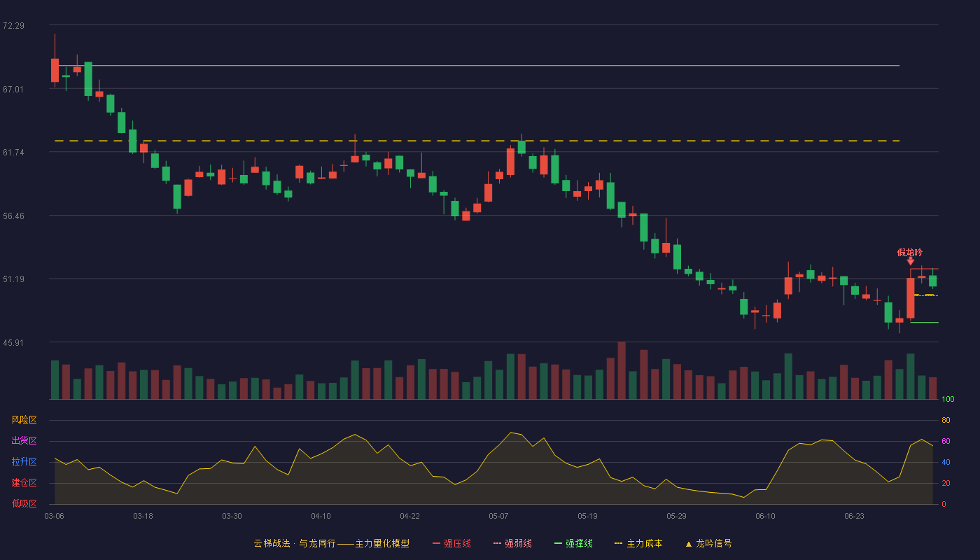Viewport: 980px width, 560px height.
Task: Click the 出货区 zone label
Action: point(24,441)
